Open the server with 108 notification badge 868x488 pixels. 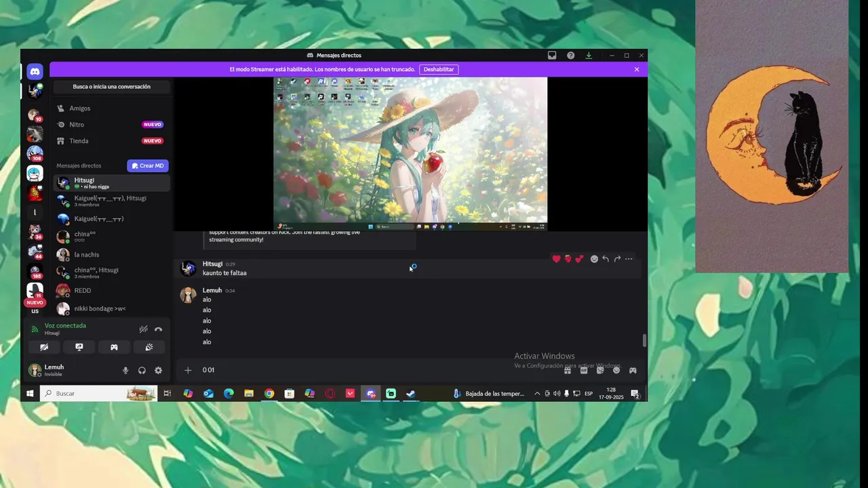point(35,153)
